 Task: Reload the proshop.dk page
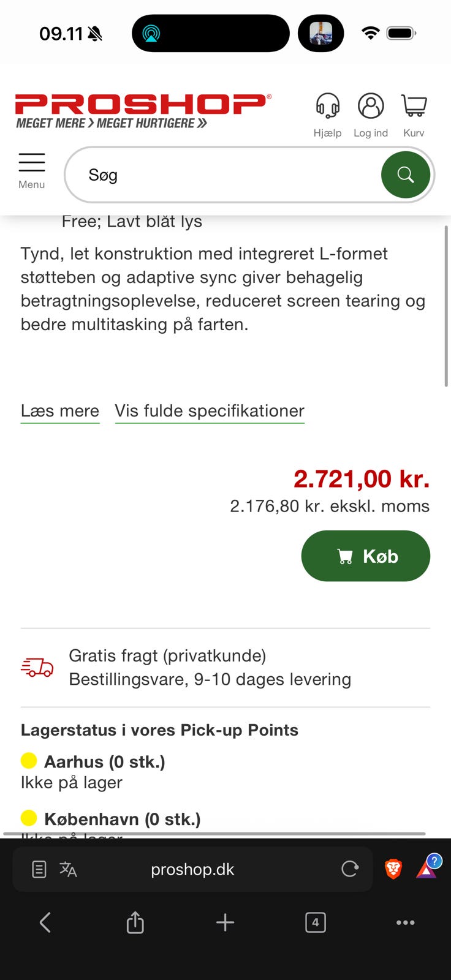point(350,869)
